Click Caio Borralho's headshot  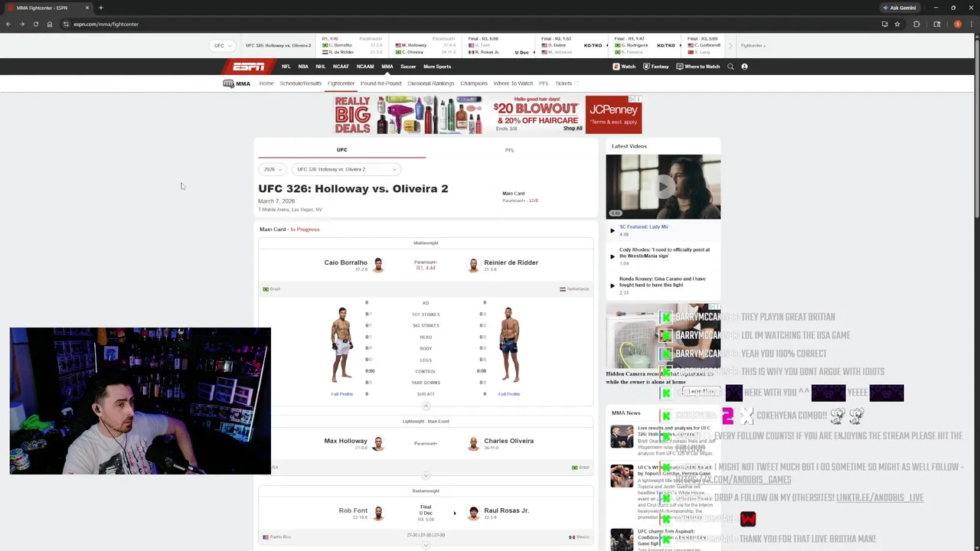point(378,266)
